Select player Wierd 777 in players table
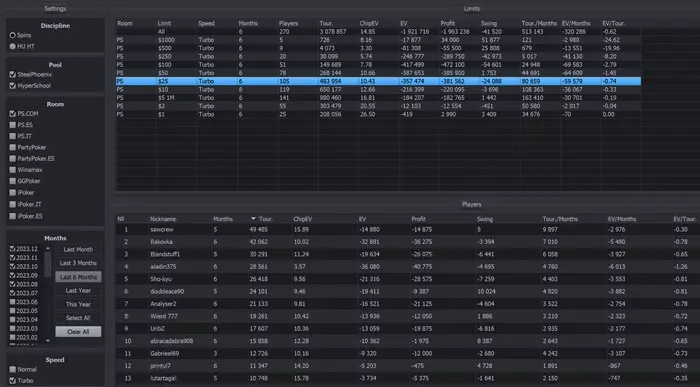 point(408,316)
